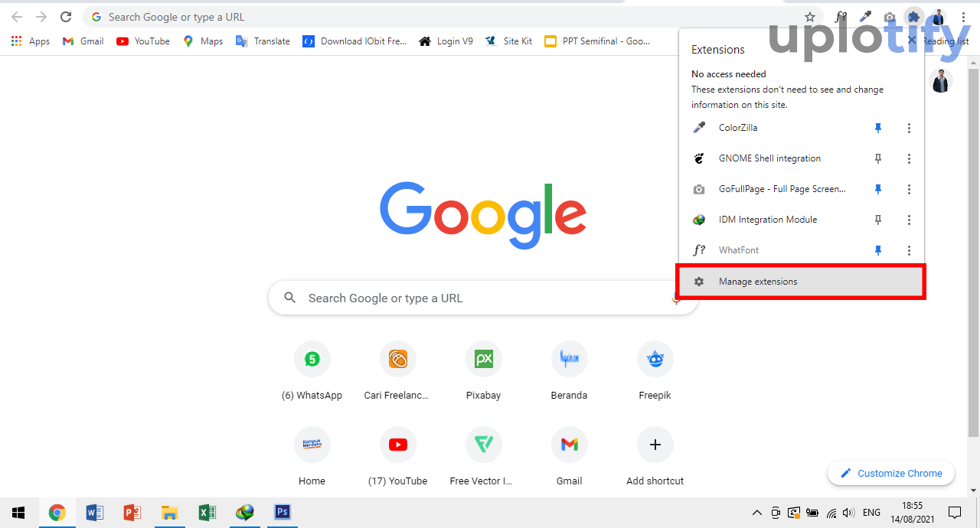This screenshot has width=980, height=528.
Task: Open Microsoft Word from the taskbar
Action: click(x=94, y=513)
